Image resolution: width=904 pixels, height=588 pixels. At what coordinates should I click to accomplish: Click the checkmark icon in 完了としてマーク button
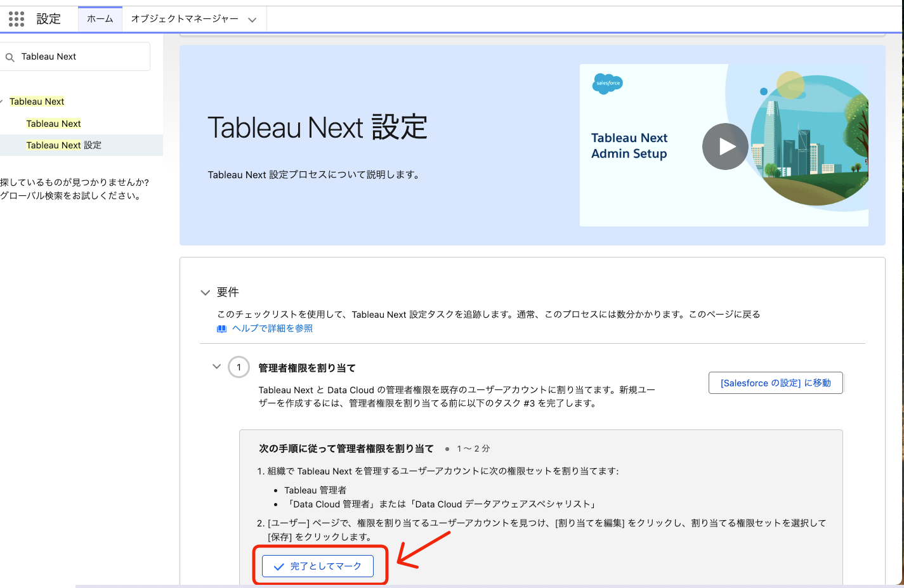[x=278, y=566]
